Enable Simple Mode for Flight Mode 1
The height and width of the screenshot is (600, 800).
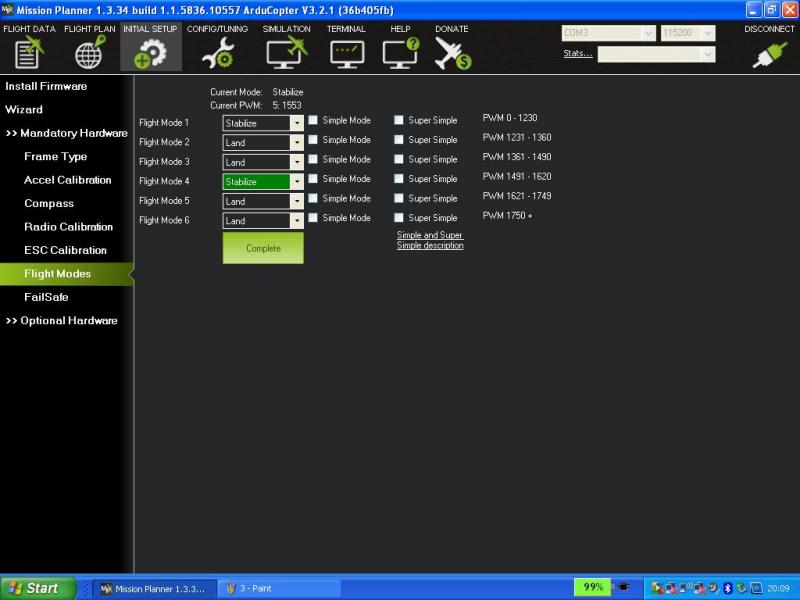314,120
